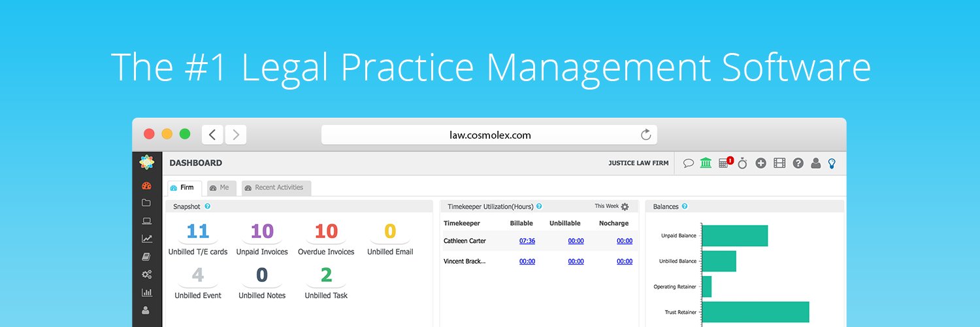Image resolution: width=980 pixels, height=327 pixels.
Task: Open the gears setup sidebar icon
Action: [x=146, y=275]
